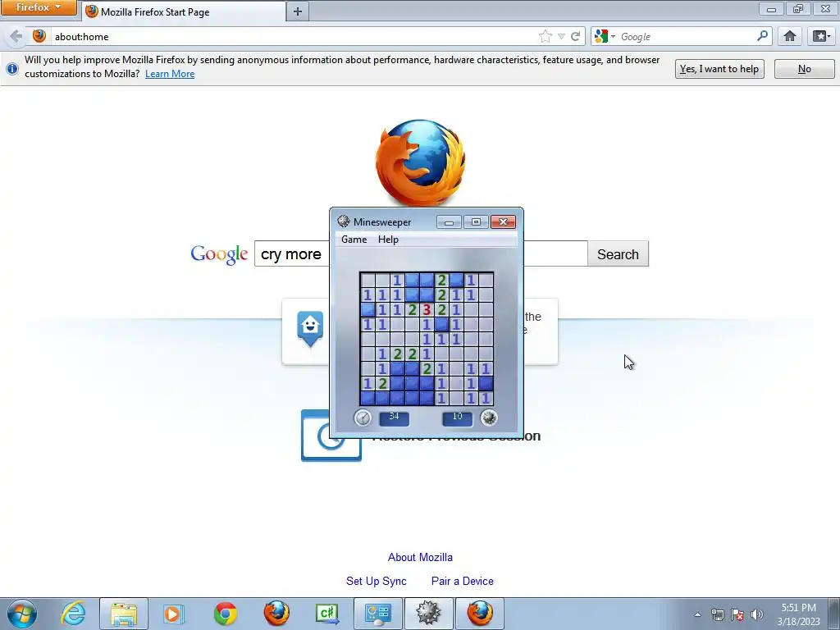
Task: Follow the Learn More link
Action: [x=170, y=74]
